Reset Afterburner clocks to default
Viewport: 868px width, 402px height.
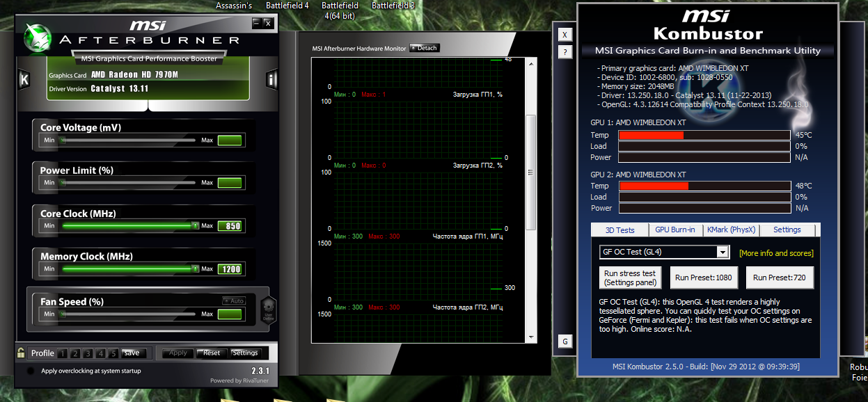[212, 353]
